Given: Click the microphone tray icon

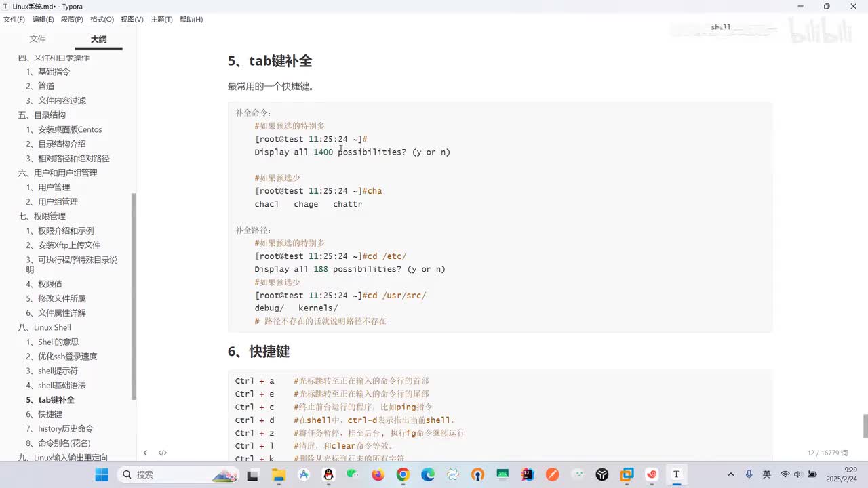Looking at the screenshot, I should (x=749, y=474).
